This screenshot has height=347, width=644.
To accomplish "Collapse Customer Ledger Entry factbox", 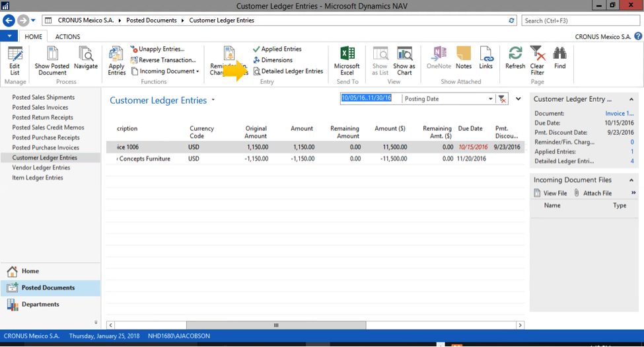I will click(x=631, y=100).
